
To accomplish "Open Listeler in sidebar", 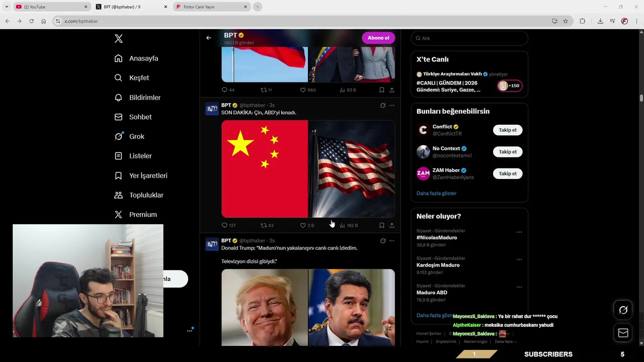I will [x=133, y=156].
